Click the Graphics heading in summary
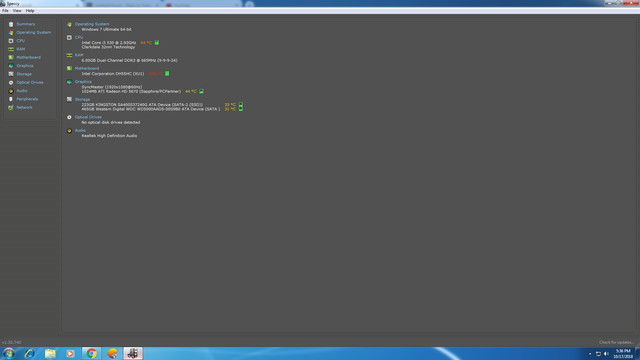 [x=83, y=82]
